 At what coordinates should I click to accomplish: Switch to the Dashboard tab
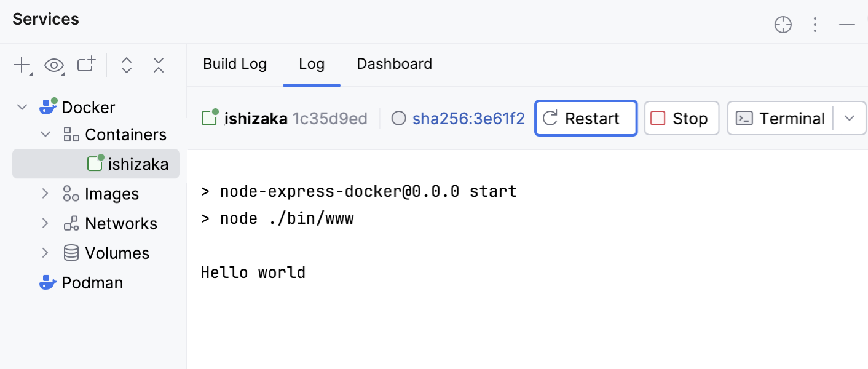pyautogui.click(x=394, y=64)
